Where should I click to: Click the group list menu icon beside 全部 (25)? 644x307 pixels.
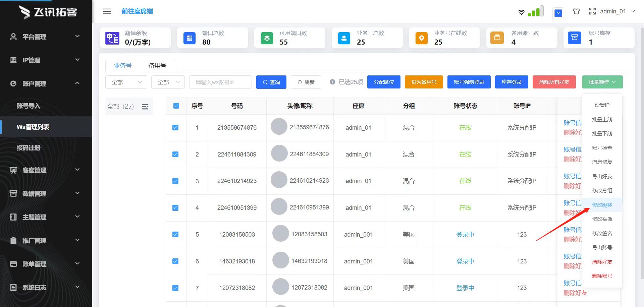pos(145,107)
